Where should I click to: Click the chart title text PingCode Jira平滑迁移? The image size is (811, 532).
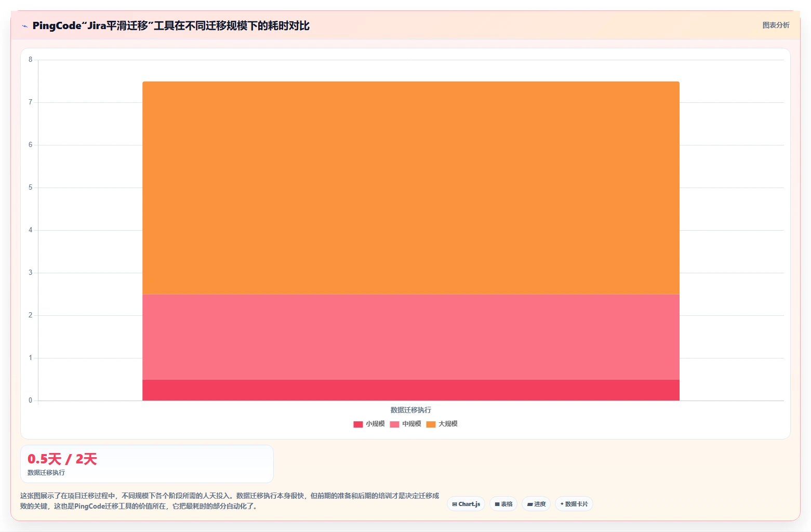pyautogui.click(x=171, y=25)
